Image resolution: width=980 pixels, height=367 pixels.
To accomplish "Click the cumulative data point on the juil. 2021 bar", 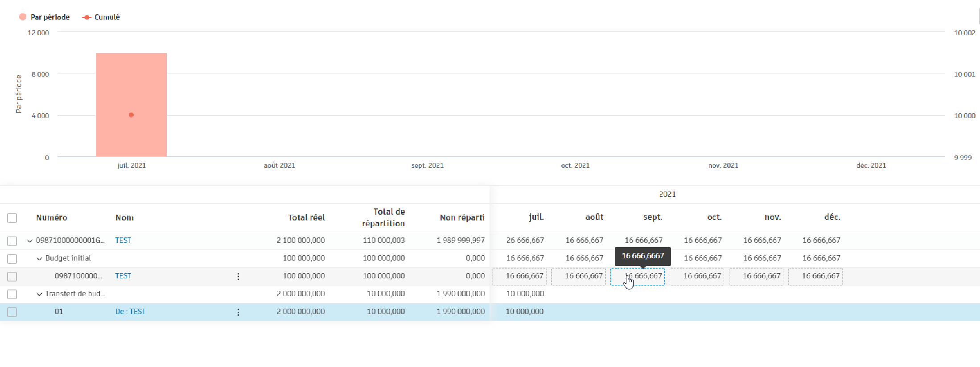I will pyautogui.click(x=131, y=115).
